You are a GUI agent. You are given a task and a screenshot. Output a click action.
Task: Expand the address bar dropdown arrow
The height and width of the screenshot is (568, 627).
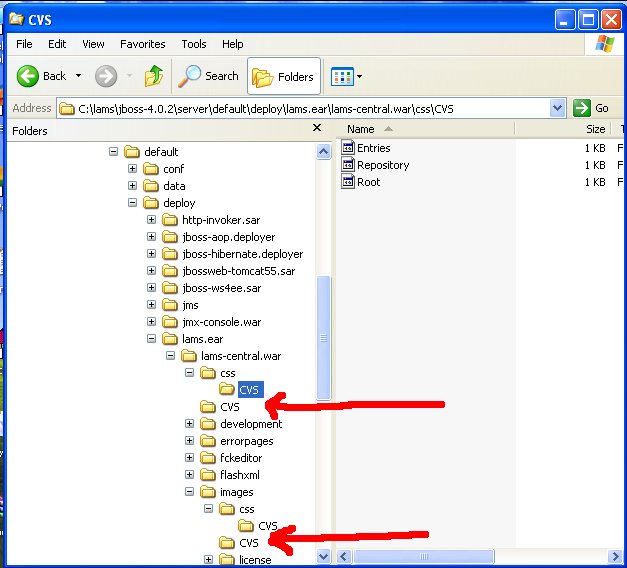(558, 108)
